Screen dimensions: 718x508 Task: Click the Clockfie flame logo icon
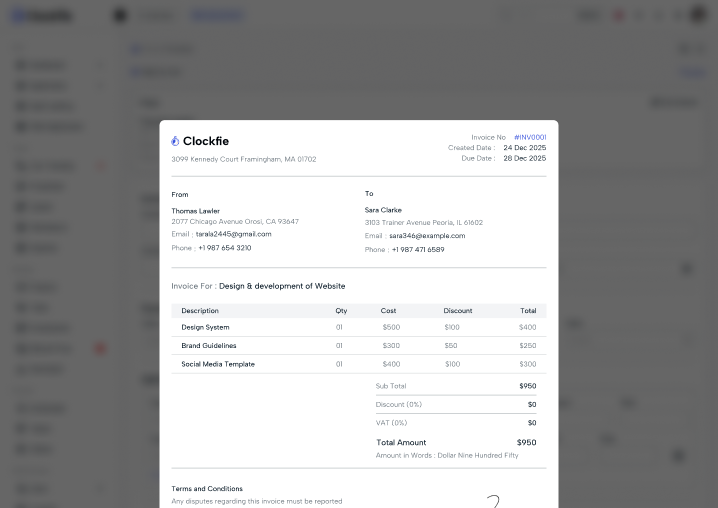click(x=175, y=141)
